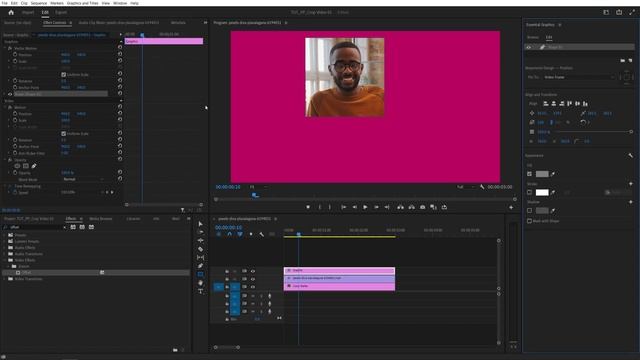Go to Out point in Program monitor
Screen dimensions: 640x360
coord(387,207)
